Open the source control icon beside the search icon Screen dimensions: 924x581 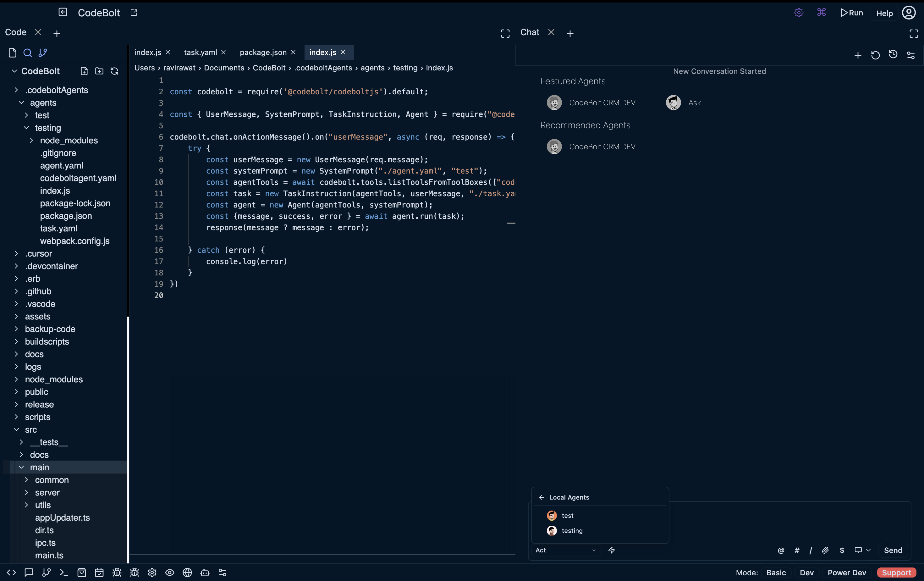(43, 53)
